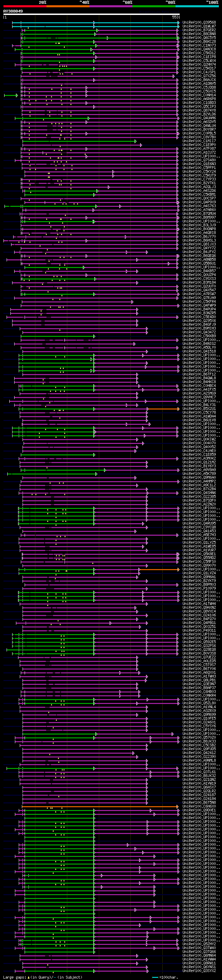Click the UniRef100_Q7S480 hit label

(199, 160)
